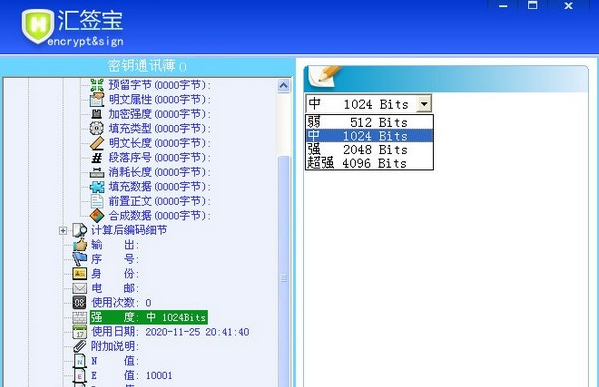Click the calendar icon for 使用日期

79,332
